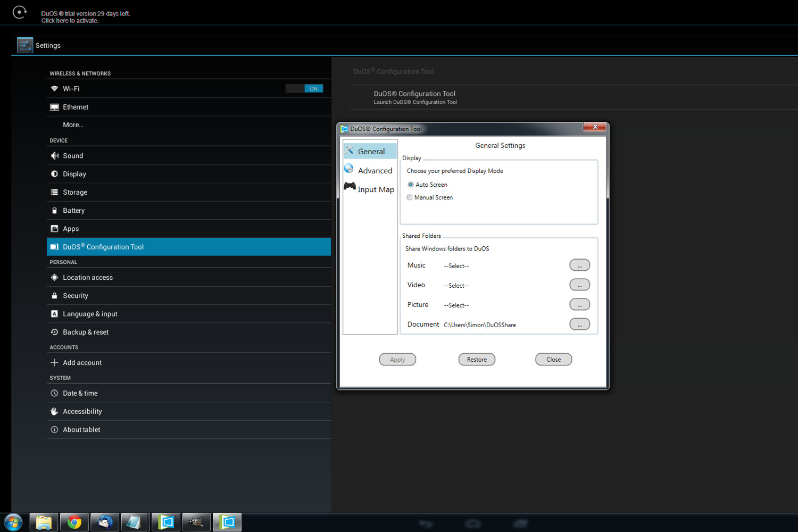Tap the Android home navigation button

coord(473,524)
